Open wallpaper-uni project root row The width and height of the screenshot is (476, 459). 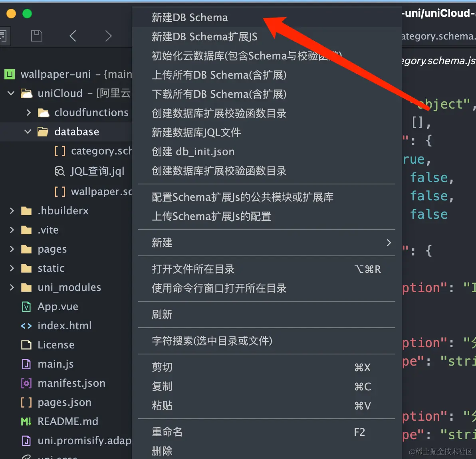click(x=66, y=74)
